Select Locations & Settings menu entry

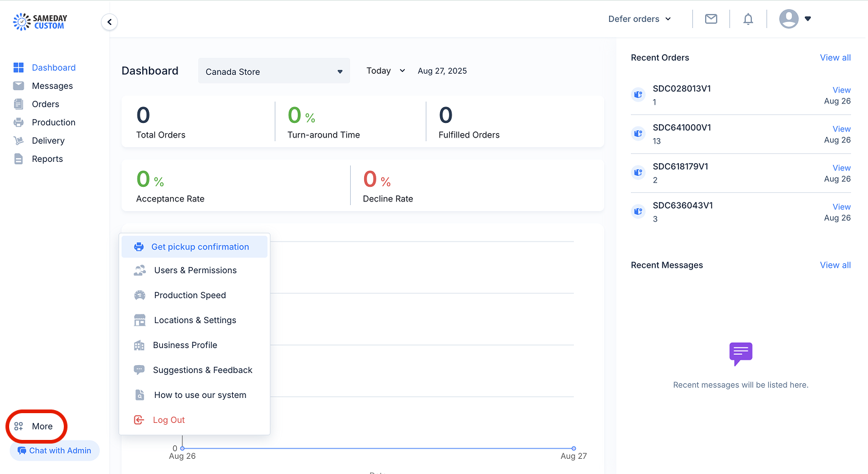tap(195, 320)
